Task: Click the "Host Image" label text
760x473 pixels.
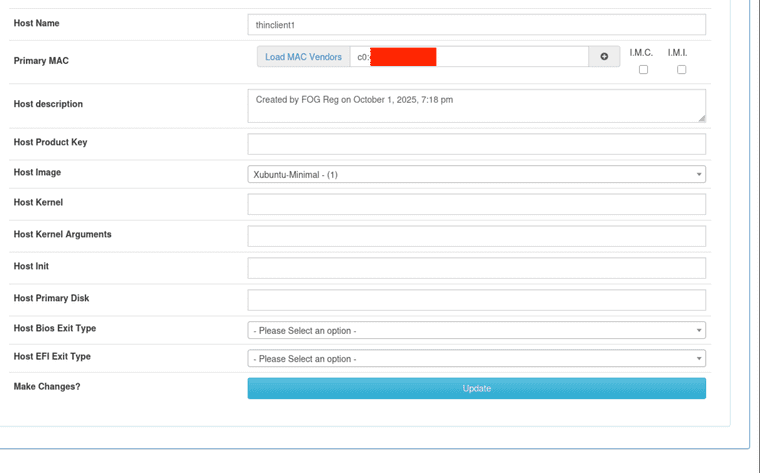Action: (x=37, y=172)
